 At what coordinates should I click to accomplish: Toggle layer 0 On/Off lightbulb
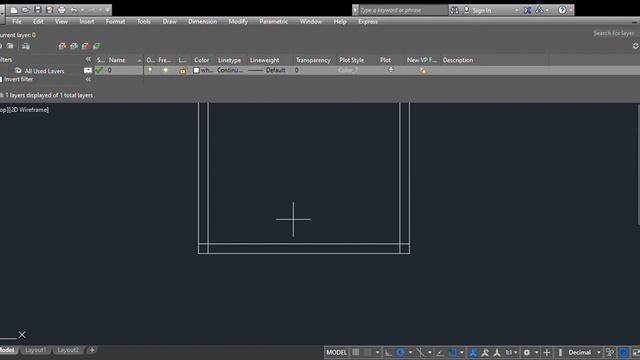(150, 70)
